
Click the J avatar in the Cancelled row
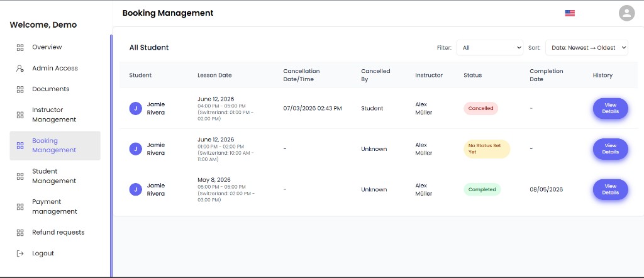pos(136,108)
